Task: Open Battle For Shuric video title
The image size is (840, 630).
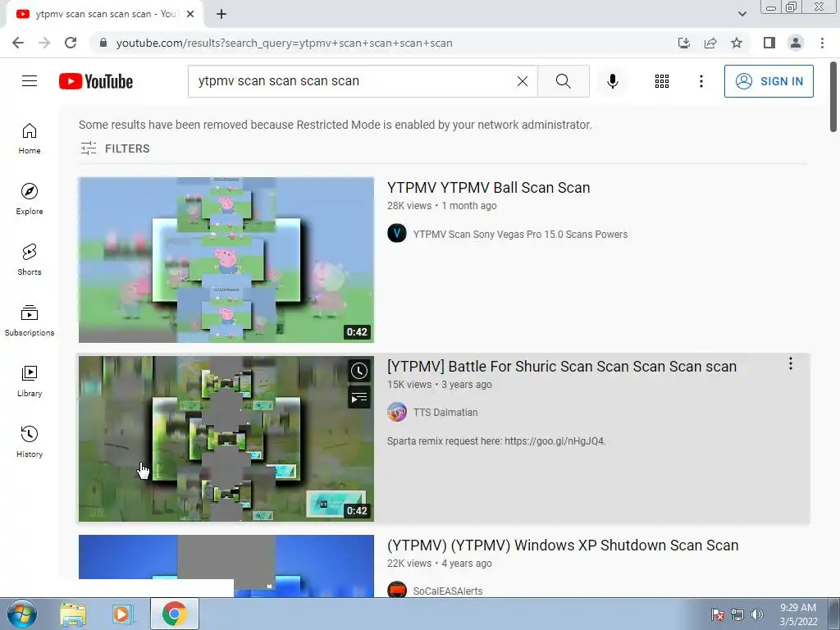Action: pos(561,367)
